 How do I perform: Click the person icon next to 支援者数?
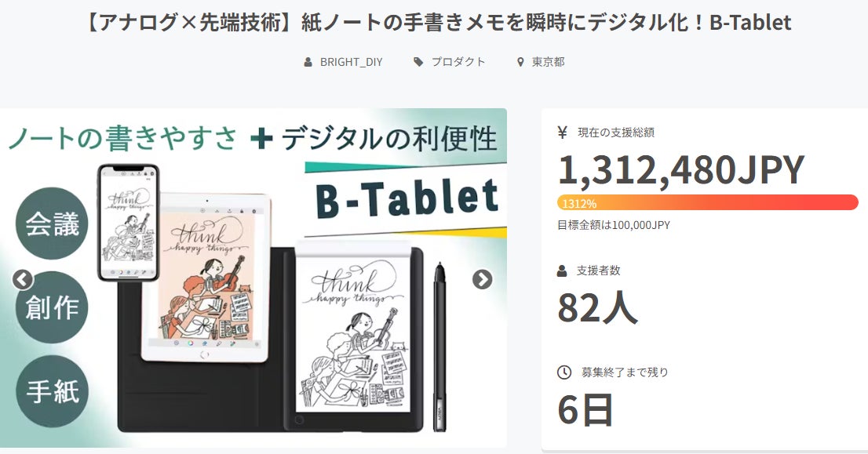[562, 271]
